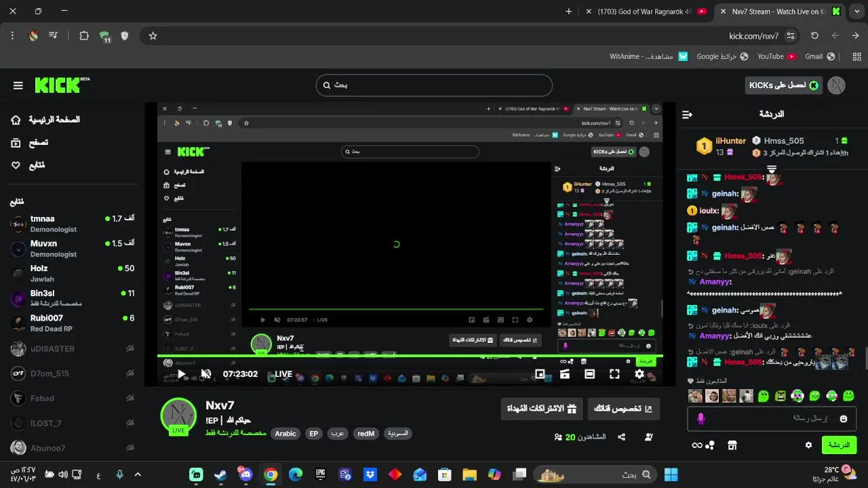Click the pink microphone icon in chat box
868x488 pixels.
coord(701,419)
